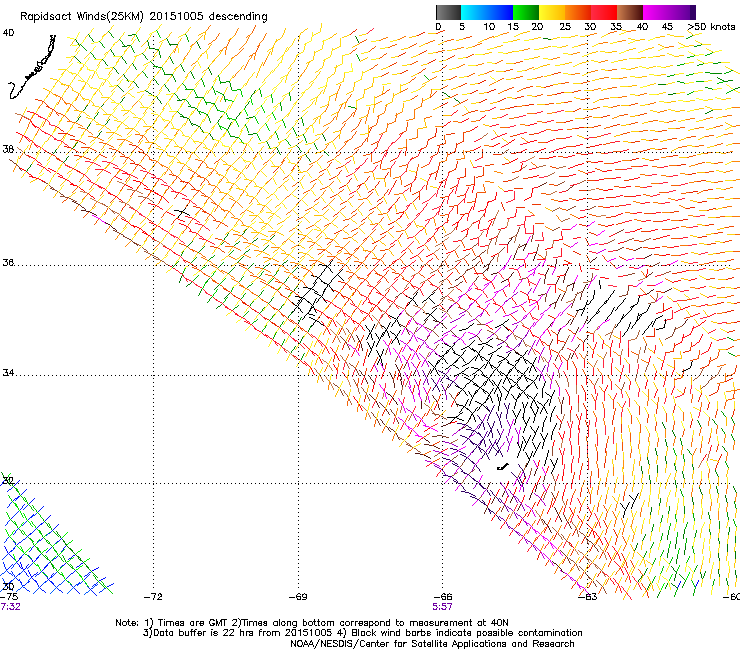Click the gray 0–5 knots legend segment
Image resolution: width=740 pixels, height=650 pixels.
point(448,12)
